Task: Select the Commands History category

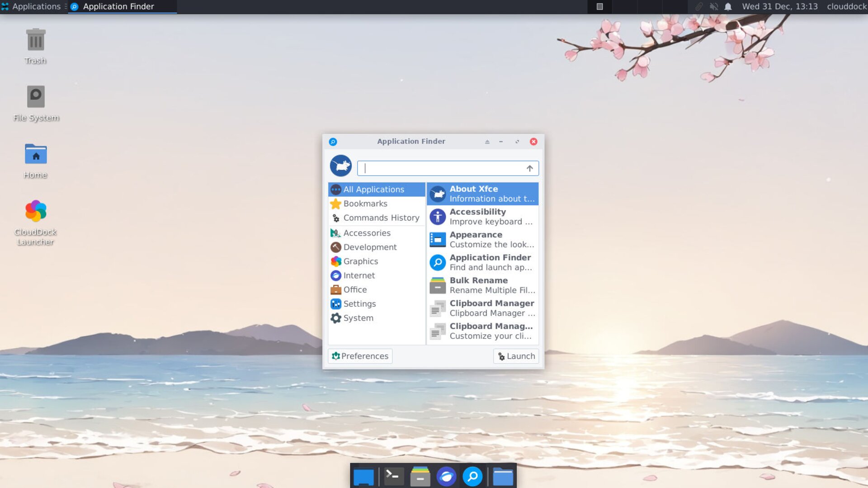Action: pyautogui.click(x=381, y=218)
